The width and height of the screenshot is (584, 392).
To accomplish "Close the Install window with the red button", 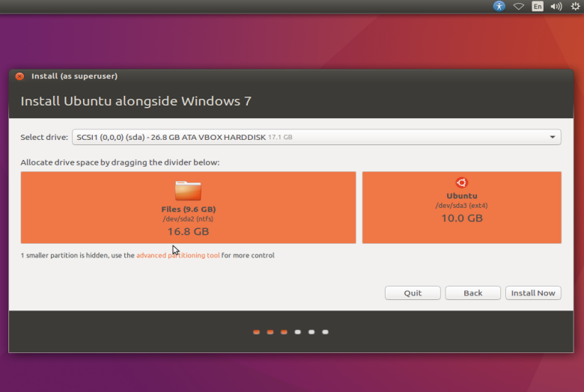I will 19,76.
